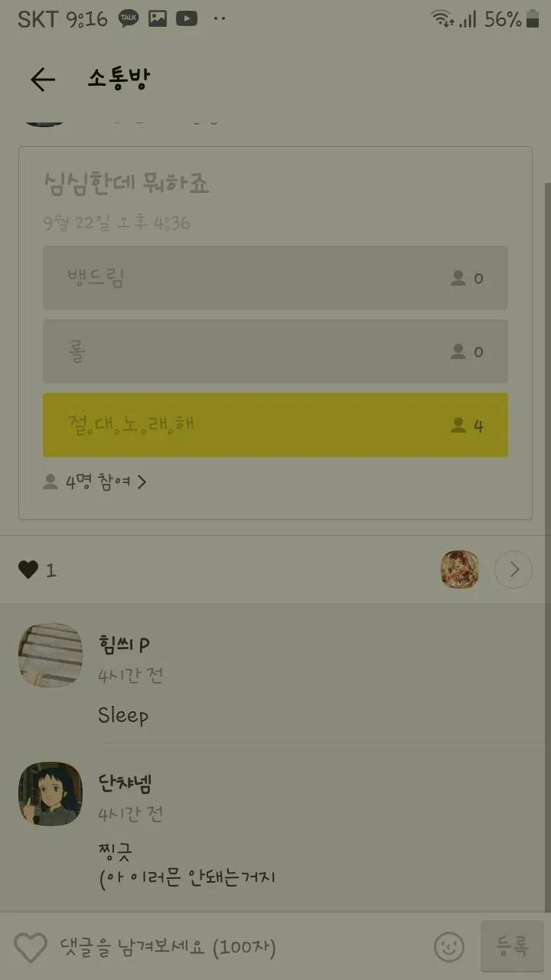The image size is (551, 980).
Task: Expand the 4명 참여 participants list
Action: 106,482
